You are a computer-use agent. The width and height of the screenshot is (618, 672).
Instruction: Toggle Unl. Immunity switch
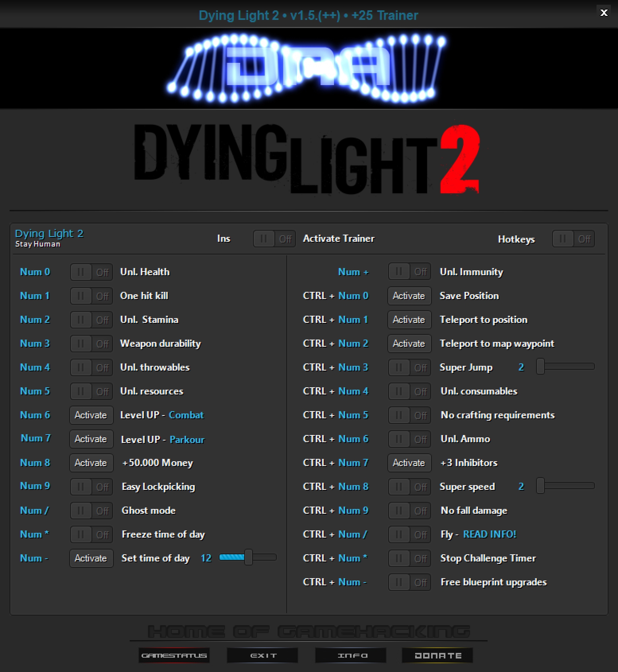(x=410, y=272)
